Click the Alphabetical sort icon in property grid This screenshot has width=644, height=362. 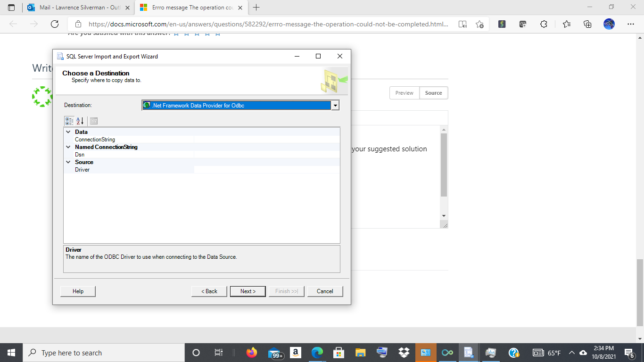tap(80, 121)
